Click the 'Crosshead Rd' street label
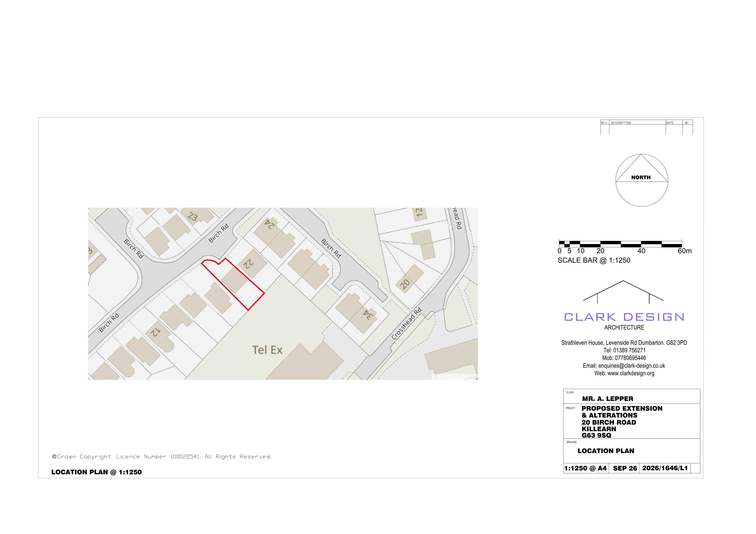Screen dimensions: 756x534 406,324
